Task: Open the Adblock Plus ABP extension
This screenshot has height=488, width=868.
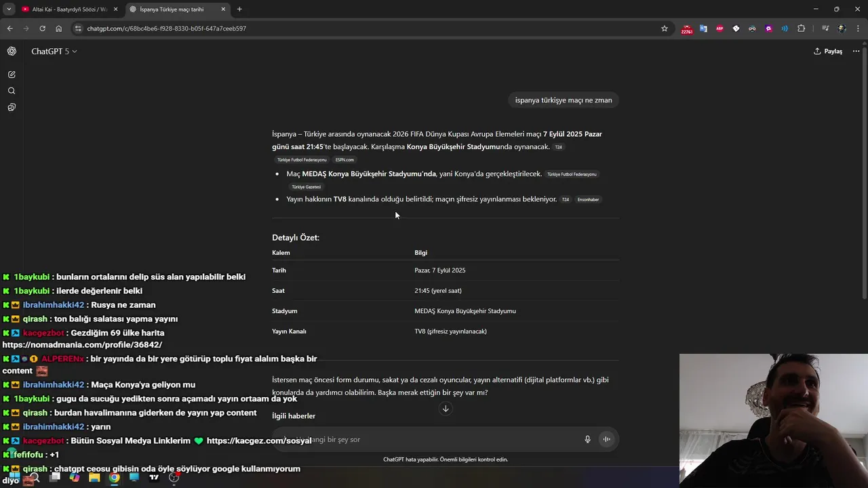Action: click(719, 28)
